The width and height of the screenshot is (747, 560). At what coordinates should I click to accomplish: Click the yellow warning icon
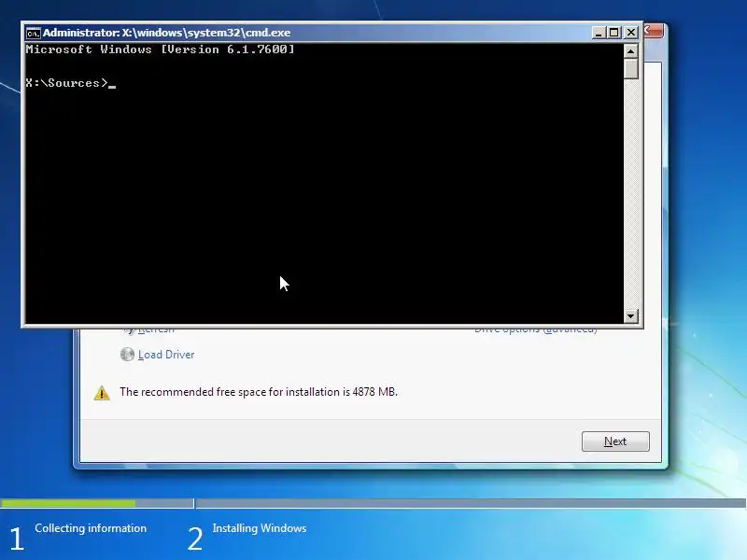click(x=102, y=393)
